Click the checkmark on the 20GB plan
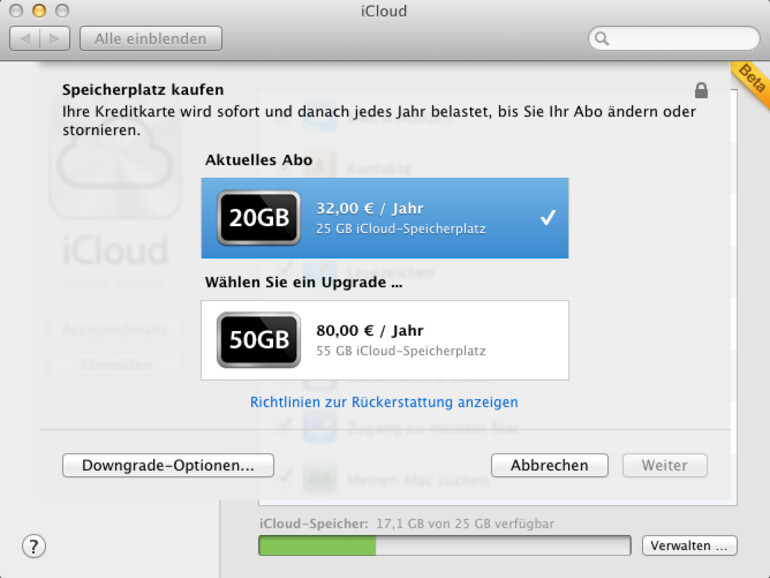The image size is (770, 578). tap(548, 217)
